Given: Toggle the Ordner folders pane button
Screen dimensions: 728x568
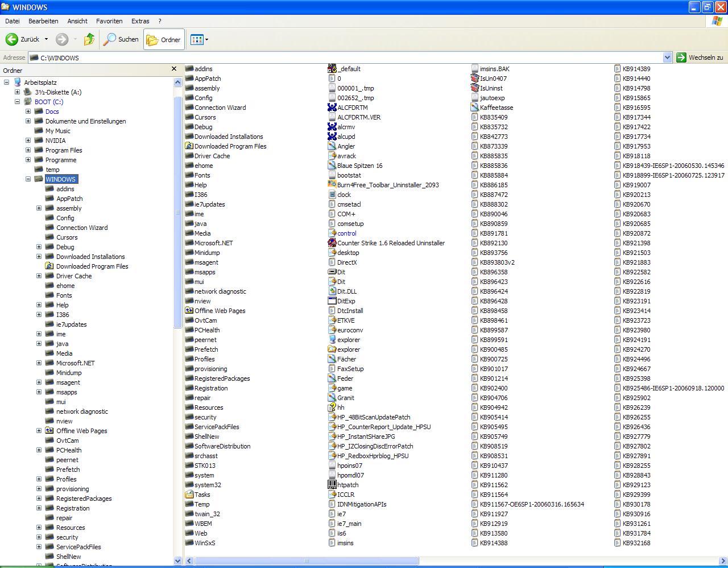Looking at the screenshot, I should [164, 39].
